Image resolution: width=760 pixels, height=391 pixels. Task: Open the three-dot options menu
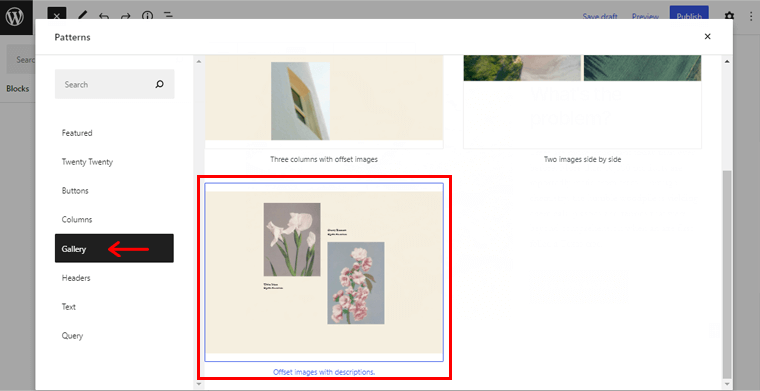coord(750,16)
